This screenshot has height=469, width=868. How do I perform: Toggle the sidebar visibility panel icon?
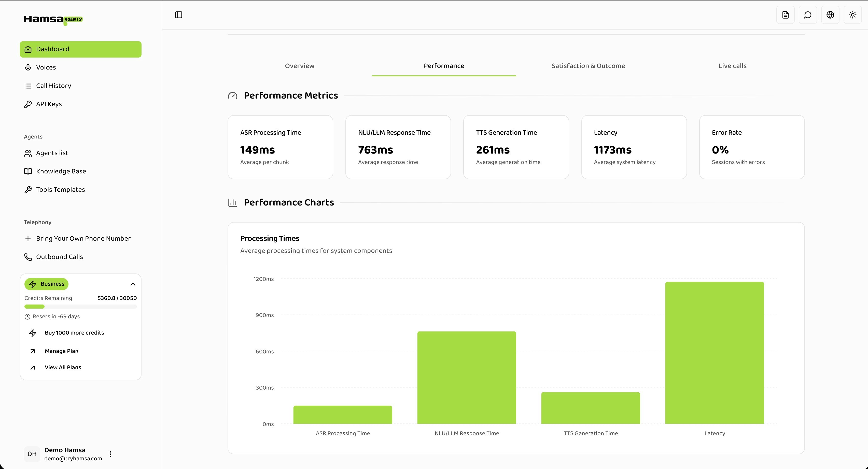click(x=179, y=15)
